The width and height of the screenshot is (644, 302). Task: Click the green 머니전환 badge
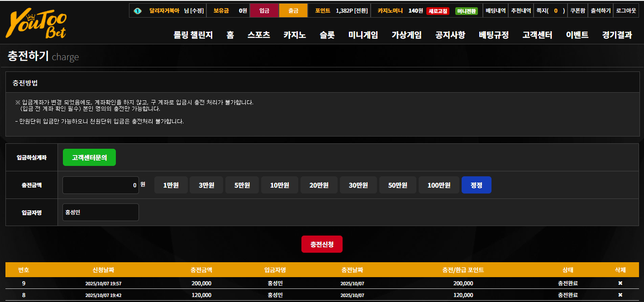(x=467, y=11)
